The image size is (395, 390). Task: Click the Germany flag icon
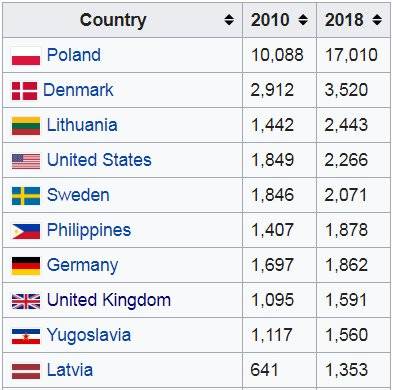[x=26, y=266]
